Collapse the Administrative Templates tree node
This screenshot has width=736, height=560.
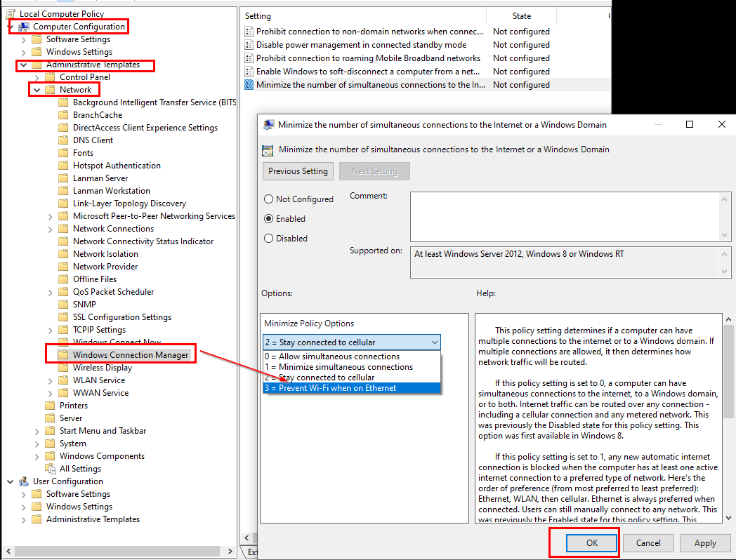click(23, 65)
